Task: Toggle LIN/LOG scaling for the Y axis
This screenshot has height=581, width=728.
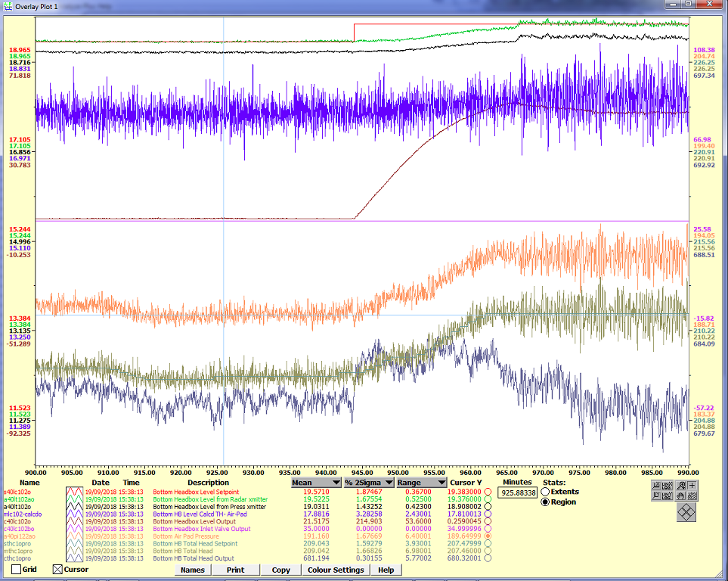Action: click(x=666, y=496)
